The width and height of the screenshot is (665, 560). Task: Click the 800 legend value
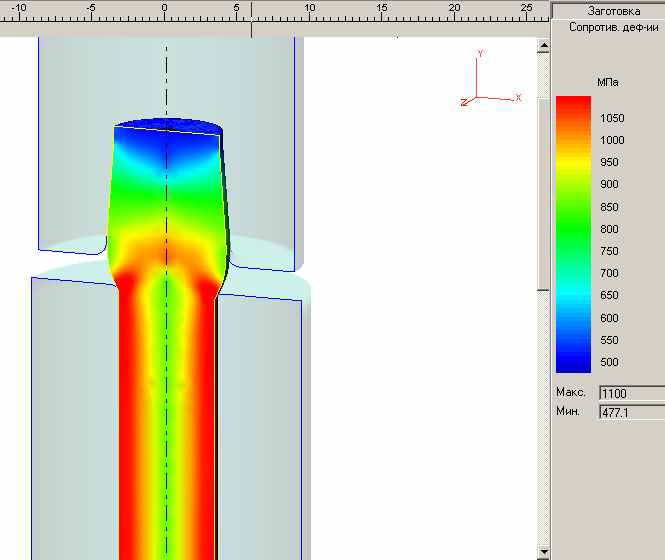coord(609,229)
